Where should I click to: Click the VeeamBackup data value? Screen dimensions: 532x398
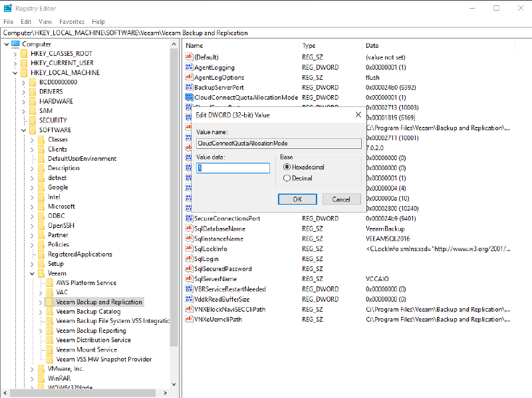pyautogui.click(x=385, y=229)
